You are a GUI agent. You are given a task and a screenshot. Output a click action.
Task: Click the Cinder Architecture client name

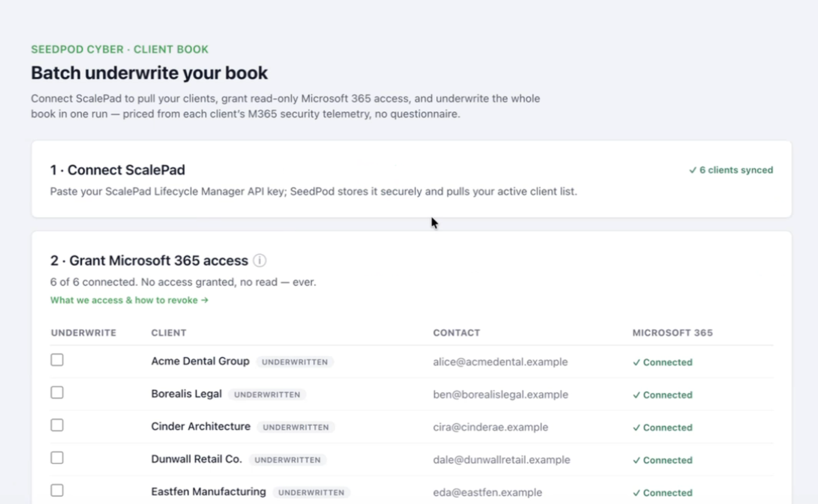(201, 427)
